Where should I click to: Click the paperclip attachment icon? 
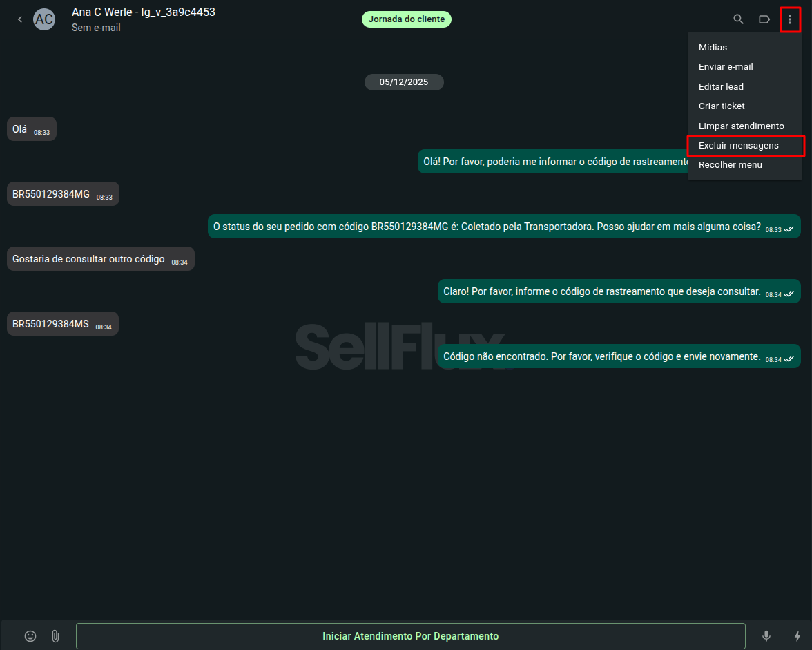[55, 636]
